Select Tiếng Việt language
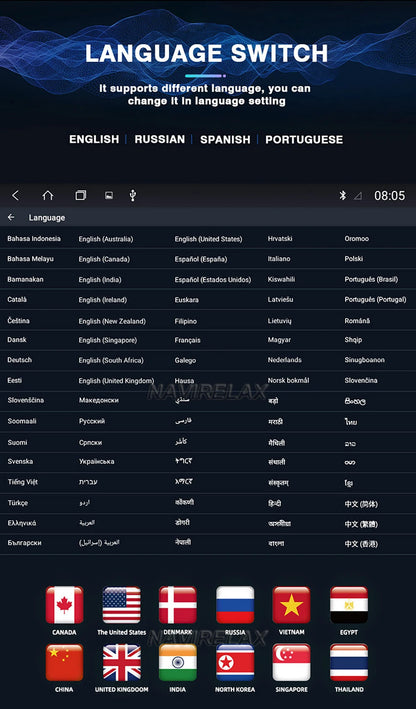This screenshot has height=709, width=416. click(22, 482)
